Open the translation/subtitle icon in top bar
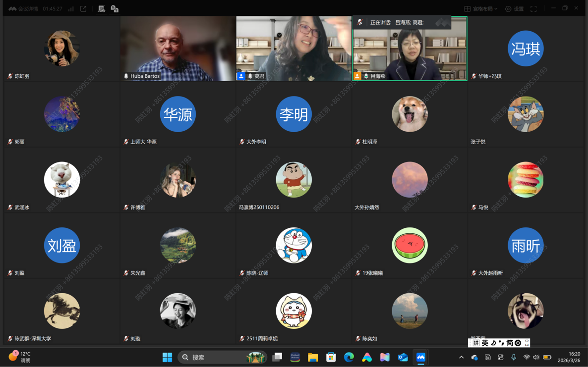Image resolution: width=588 pixels, height=367 pixels. (115, 9)
